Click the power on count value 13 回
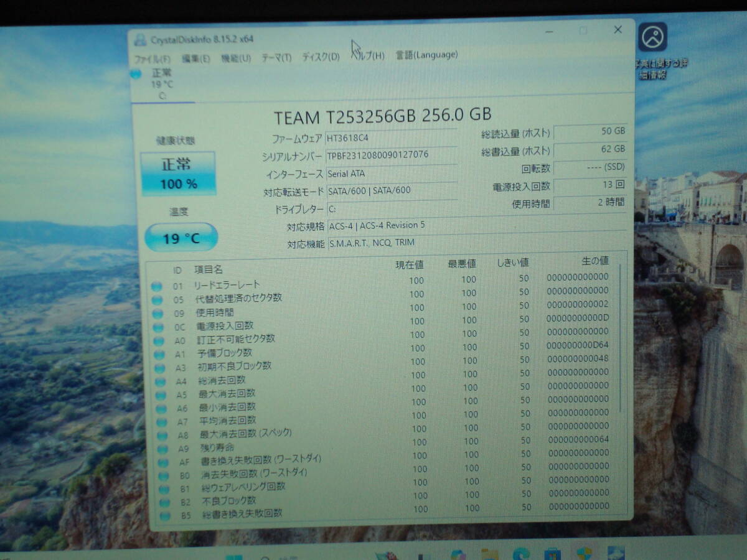 point(590,185)
